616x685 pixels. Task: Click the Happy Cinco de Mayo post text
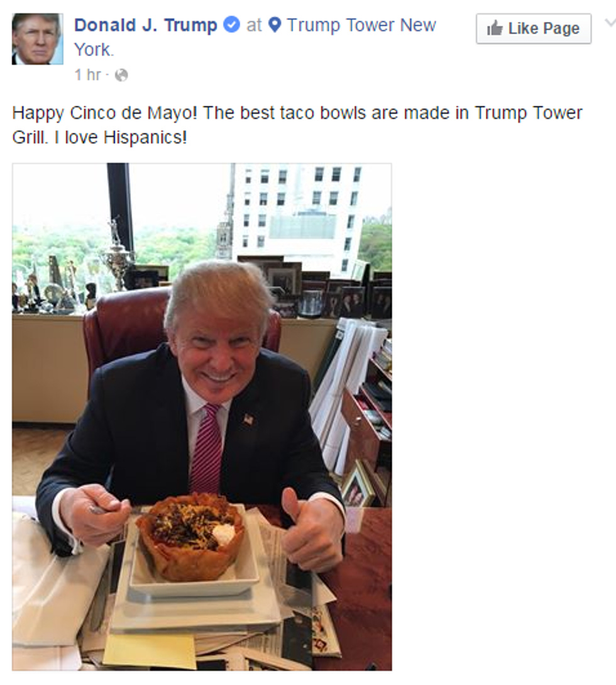click(297, 125)
